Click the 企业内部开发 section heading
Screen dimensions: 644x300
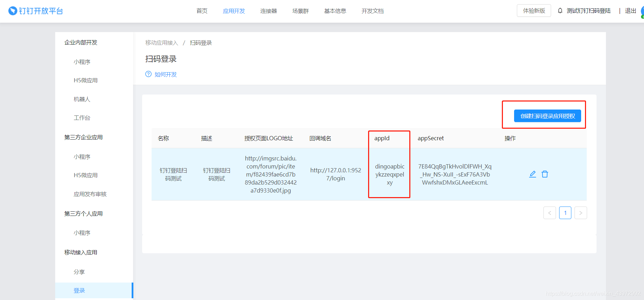[x=81, y=43]
